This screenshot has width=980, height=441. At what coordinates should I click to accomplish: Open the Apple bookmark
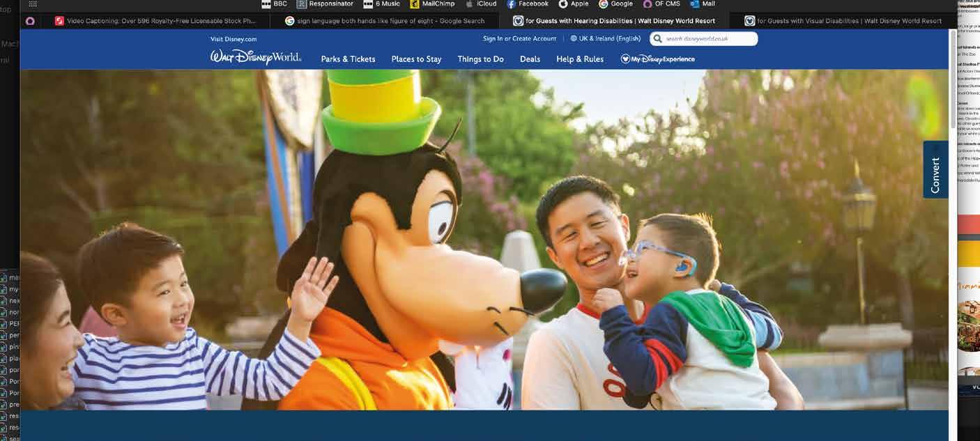(574, 4)
